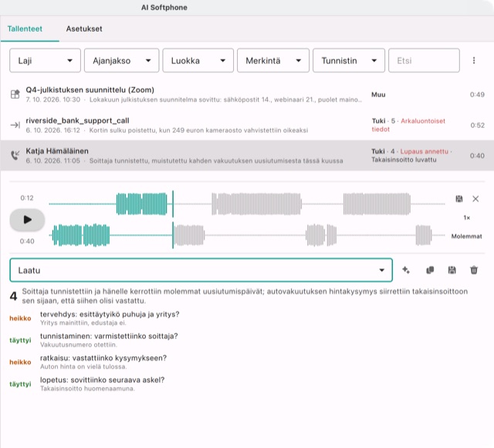The height and width of the screenshot is (448, 494).
Task: Select the Q4-julkistuksen suunnittelu (Zoom) recording
Action: (x=247, y=94)
